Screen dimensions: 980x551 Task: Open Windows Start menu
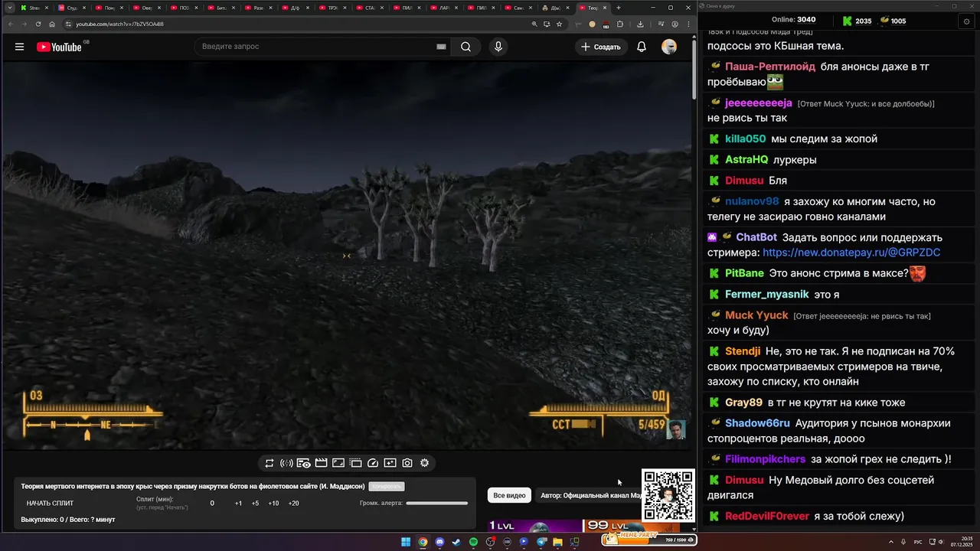click(406, 542)
